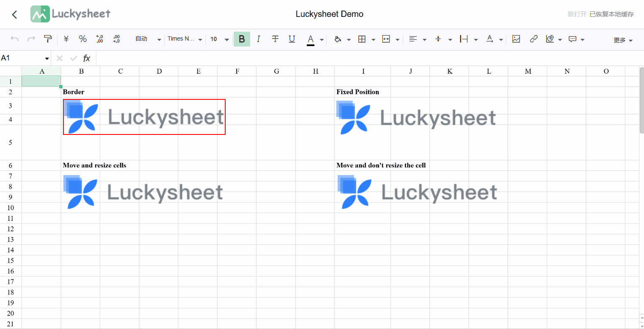Select the image under Move and resize cells
This screenshot has height=329, width=644.
coord(143,192)
